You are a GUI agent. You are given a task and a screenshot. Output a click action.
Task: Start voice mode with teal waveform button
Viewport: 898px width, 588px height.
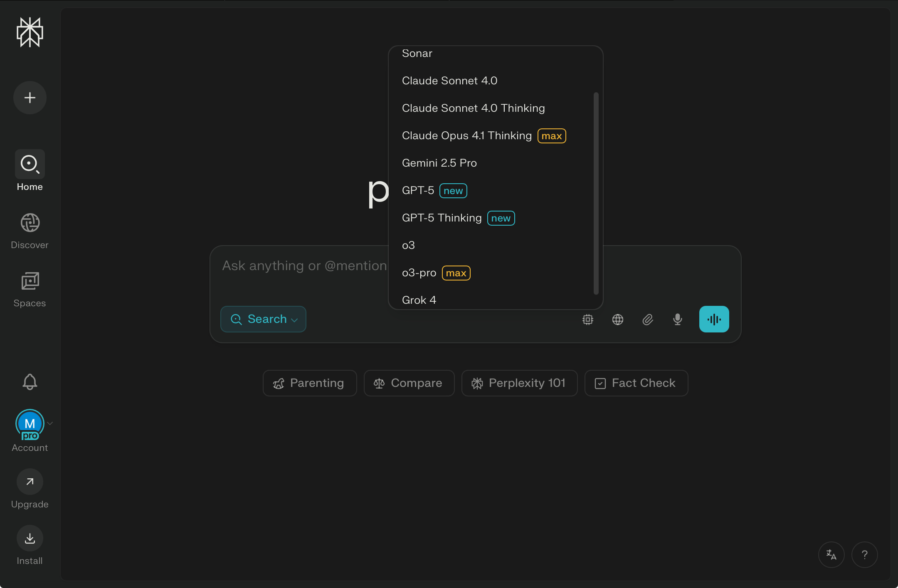pyautogui.click(x=714, y=319)
